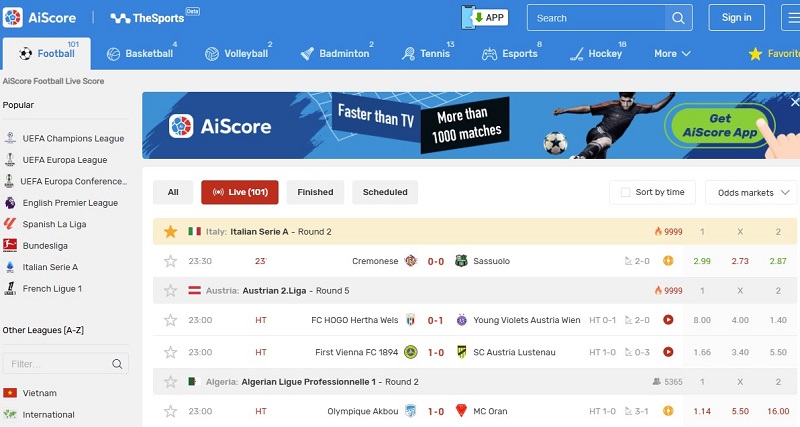Click the Young Violets Austria Wien crest
Image resolution: width=800 pixels, height=427 pixels.
point(462,320)
